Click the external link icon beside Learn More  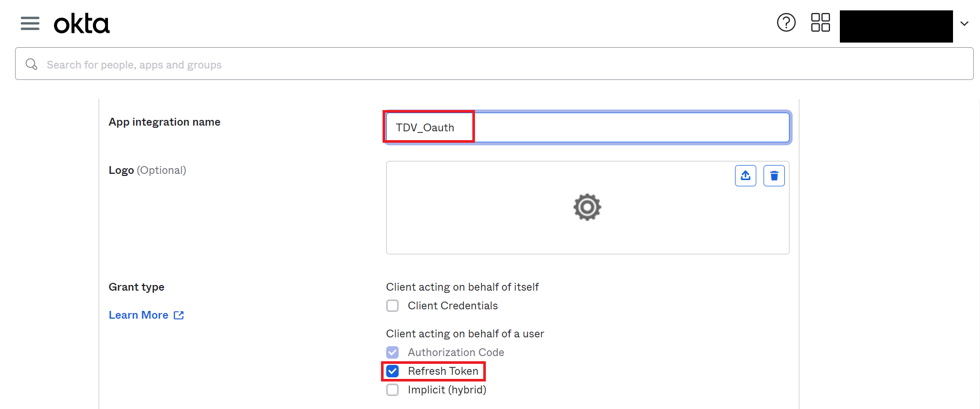click(179, 315)
